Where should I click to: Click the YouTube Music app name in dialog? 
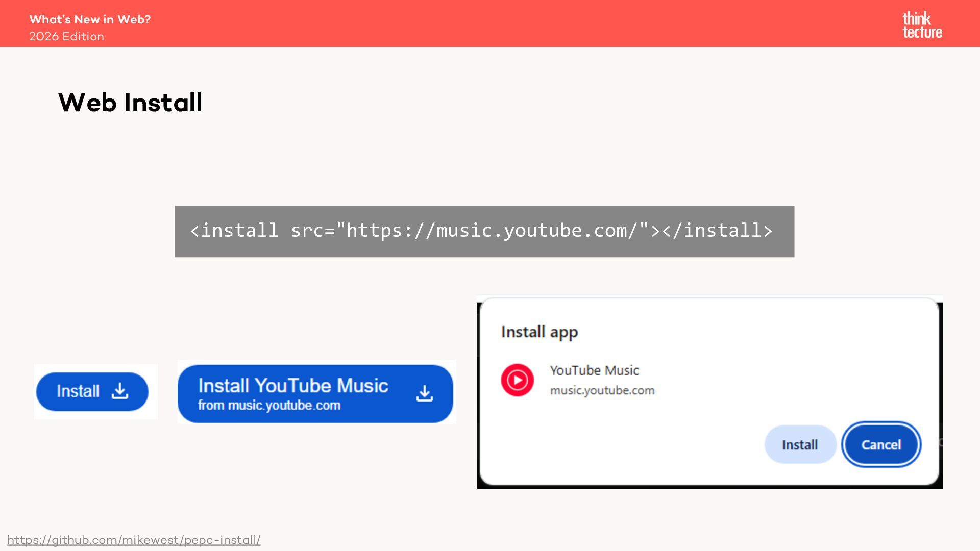click(594, 370)
